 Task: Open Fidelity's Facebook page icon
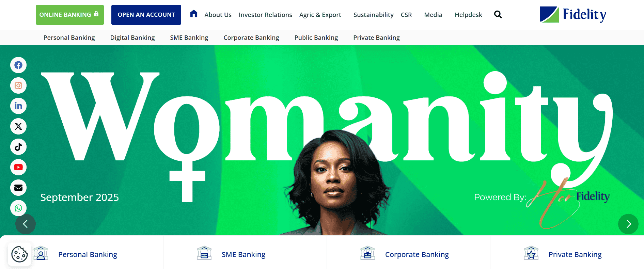point(18,65)
